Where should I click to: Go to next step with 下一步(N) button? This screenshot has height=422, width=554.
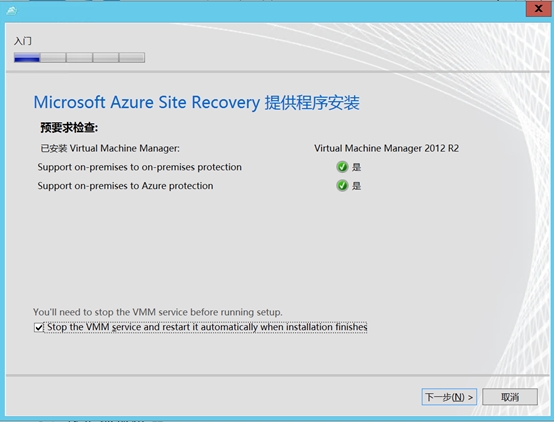(449, 397)
